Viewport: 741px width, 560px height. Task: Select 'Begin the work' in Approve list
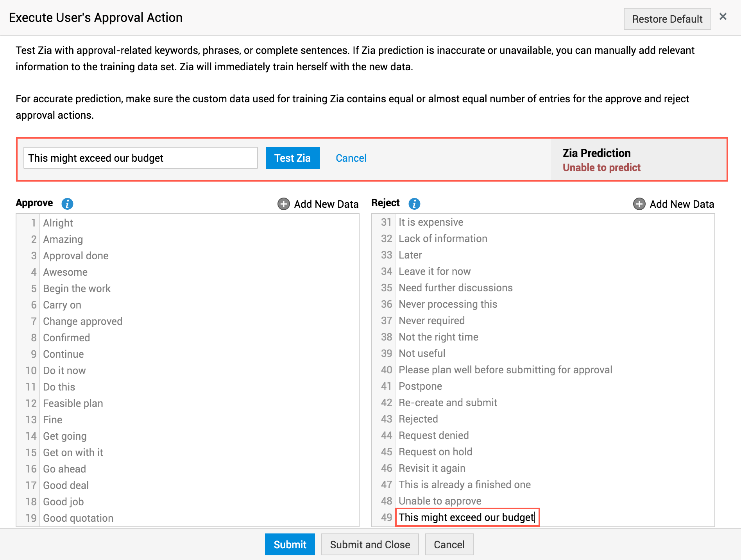pos(77,289)
